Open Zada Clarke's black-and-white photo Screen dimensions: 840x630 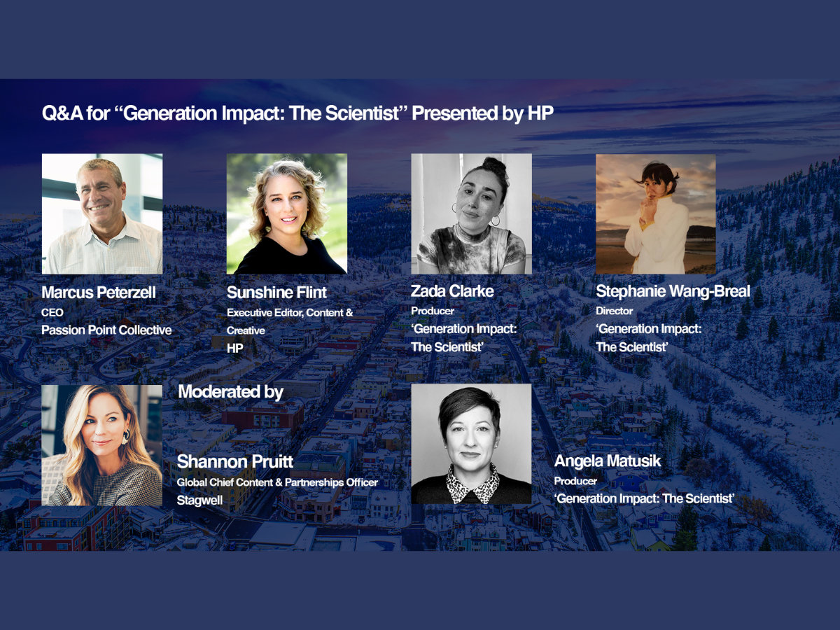click(471, 213)
